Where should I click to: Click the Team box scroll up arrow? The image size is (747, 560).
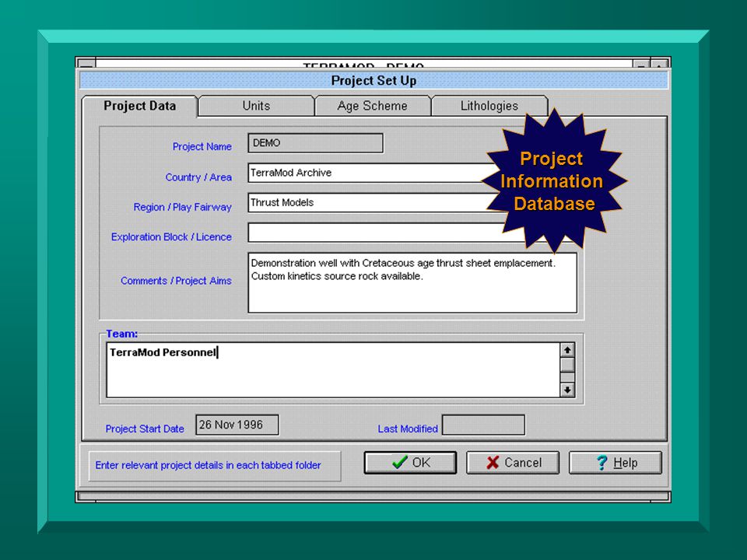(567, 350)
